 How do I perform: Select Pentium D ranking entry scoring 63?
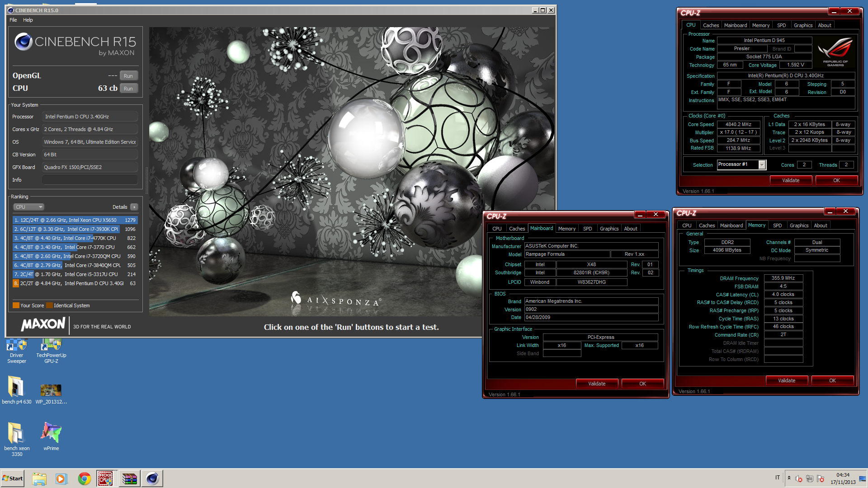[75, 283]
